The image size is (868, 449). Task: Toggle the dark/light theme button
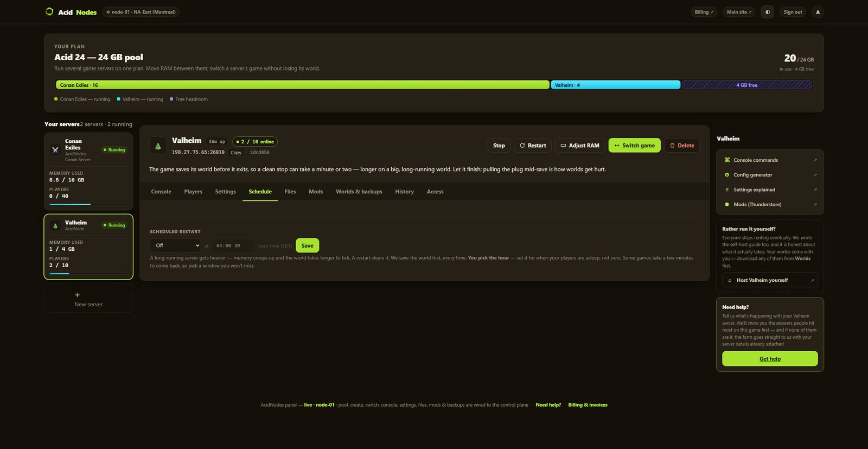point(767,12)
